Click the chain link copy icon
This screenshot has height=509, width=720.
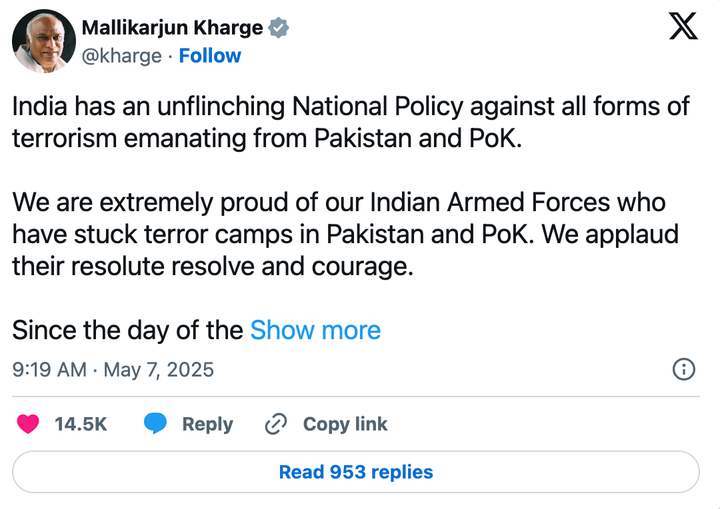(276, 424)
